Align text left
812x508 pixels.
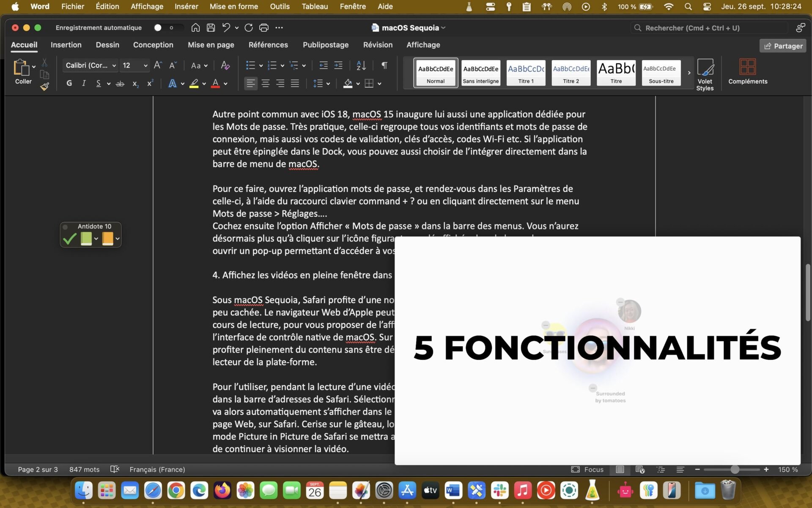[x=251, y=83]
